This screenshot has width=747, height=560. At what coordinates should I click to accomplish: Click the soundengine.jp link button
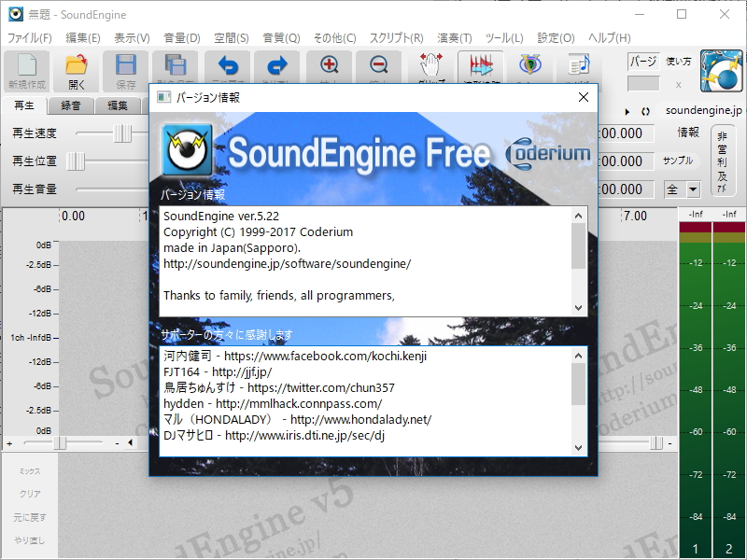(703, 110)
